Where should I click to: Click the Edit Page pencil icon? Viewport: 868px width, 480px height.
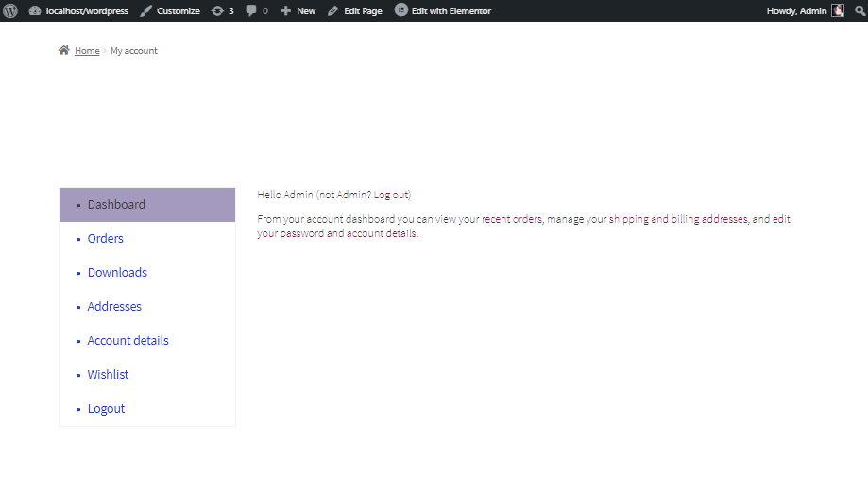332,10
